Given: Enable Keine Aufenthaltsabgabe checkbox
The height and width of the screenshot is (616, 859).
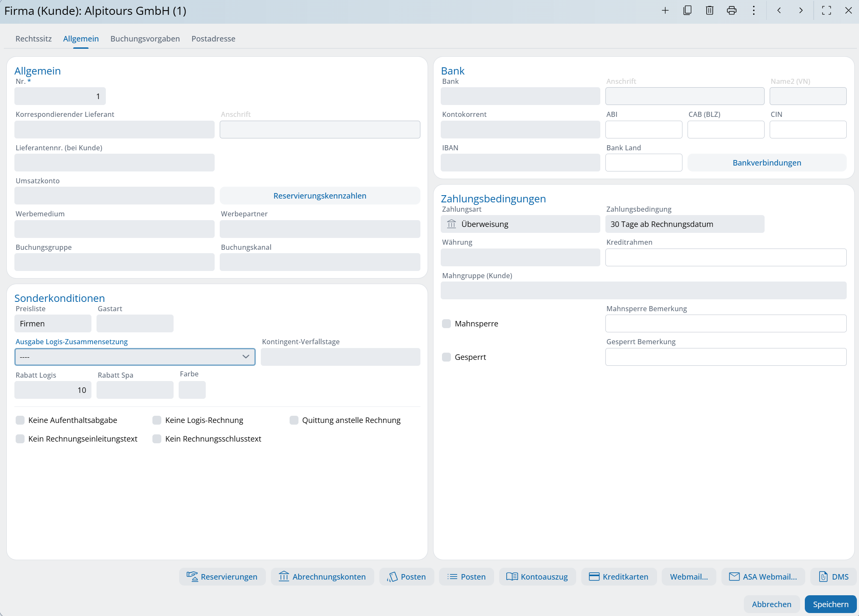Looking at the screenshot, I should [x=20, y=420].
